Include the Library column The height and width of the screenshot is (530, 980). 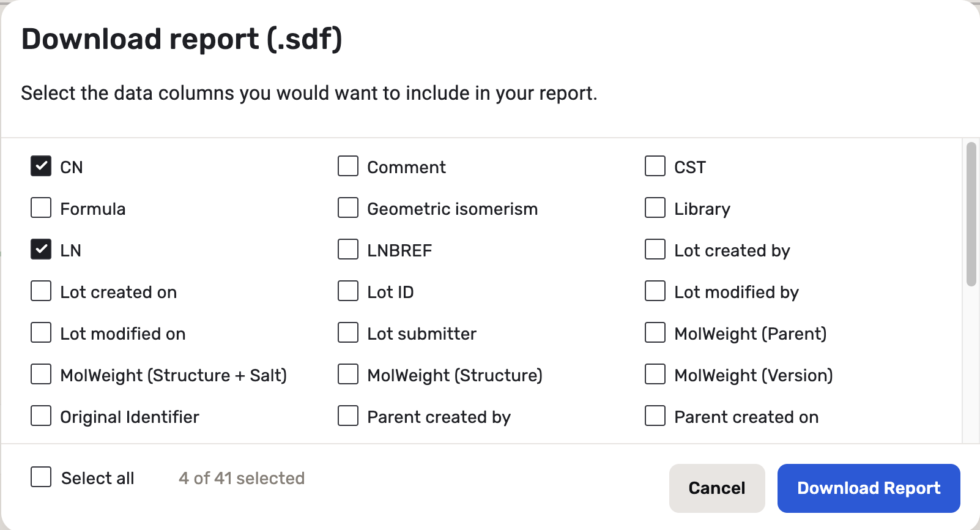coord(655,207)
